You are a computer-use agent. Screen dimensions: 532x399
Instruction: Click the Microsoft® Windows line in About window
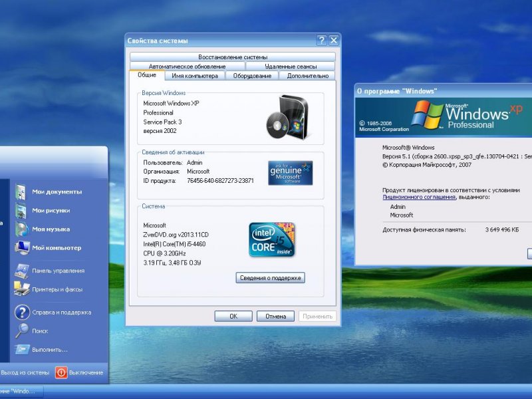tap(408, 148)
